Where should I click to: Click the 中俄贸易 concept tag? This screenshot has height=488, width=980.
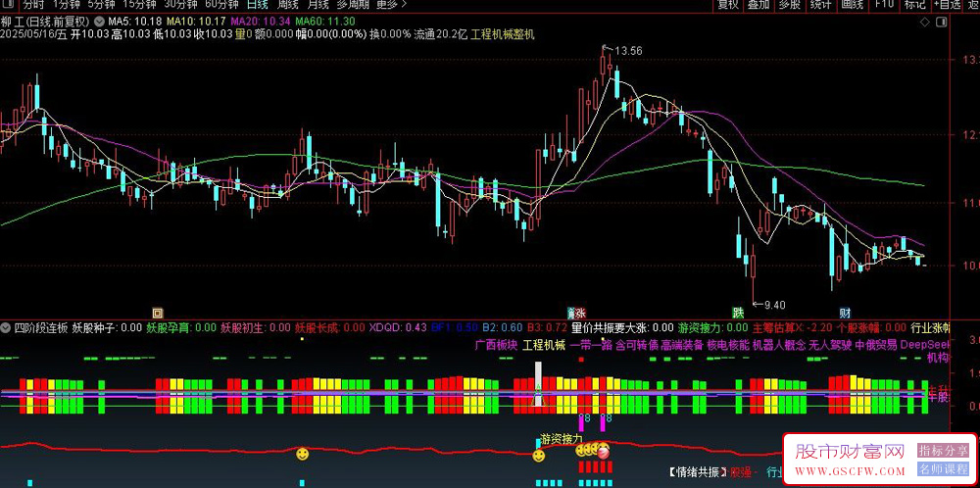click(x=876, y=344)
